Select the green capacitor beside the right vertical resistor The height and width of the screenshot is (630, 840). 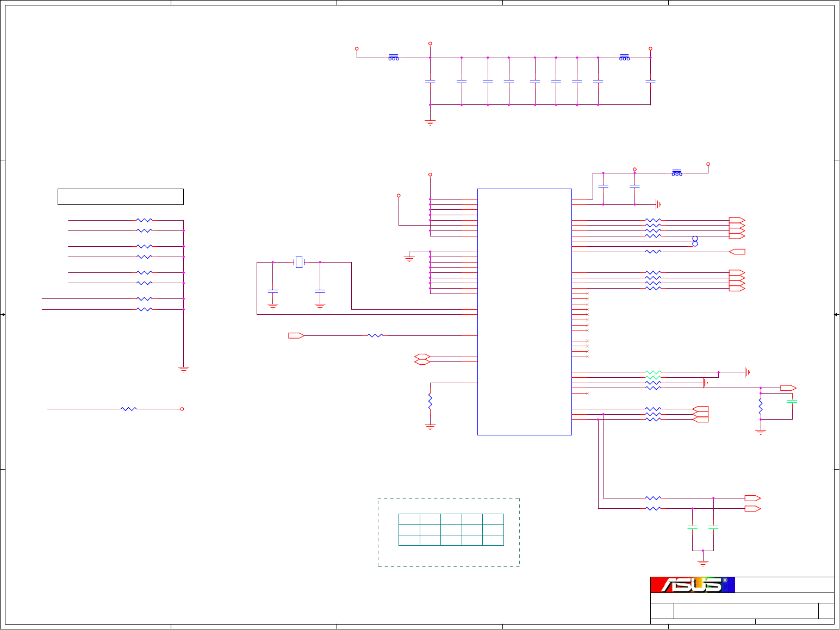point(792,401)
